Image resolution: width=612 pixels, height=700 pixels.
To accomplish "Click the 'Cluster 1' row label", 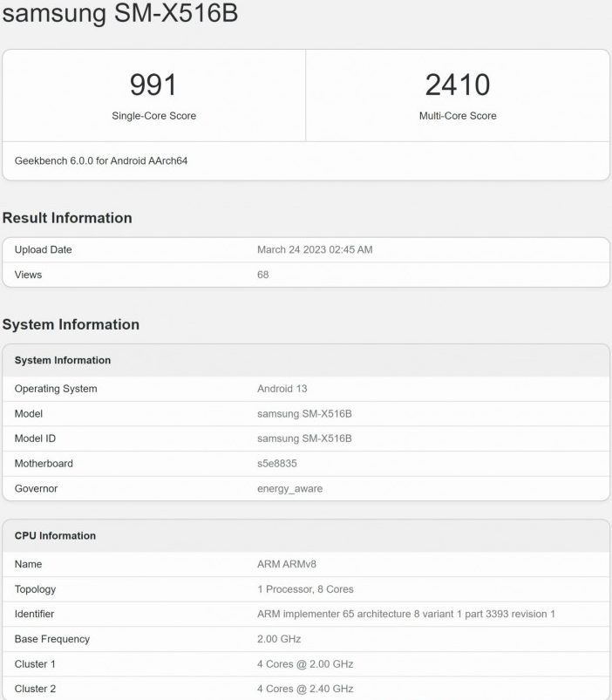I will tap(35, 664).
